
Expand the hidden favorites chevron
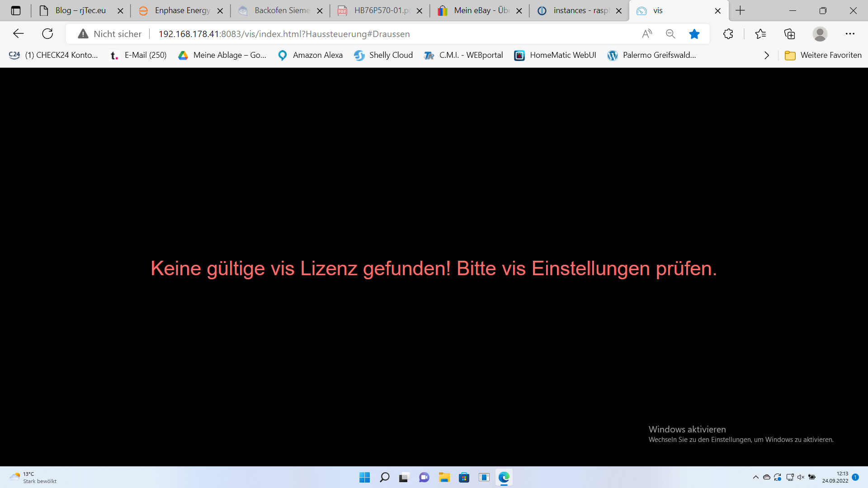(x=767, y=55)
